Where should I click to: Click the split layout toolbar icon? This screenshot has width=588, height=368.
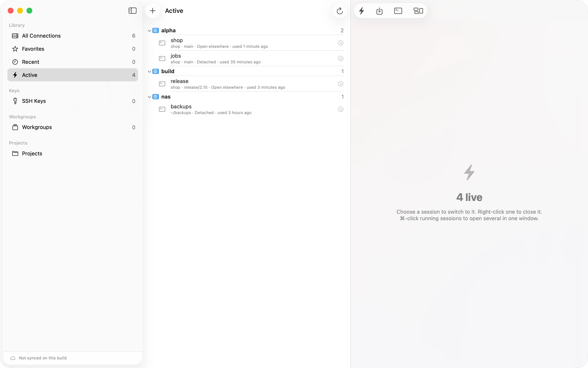tap(418, 11)
